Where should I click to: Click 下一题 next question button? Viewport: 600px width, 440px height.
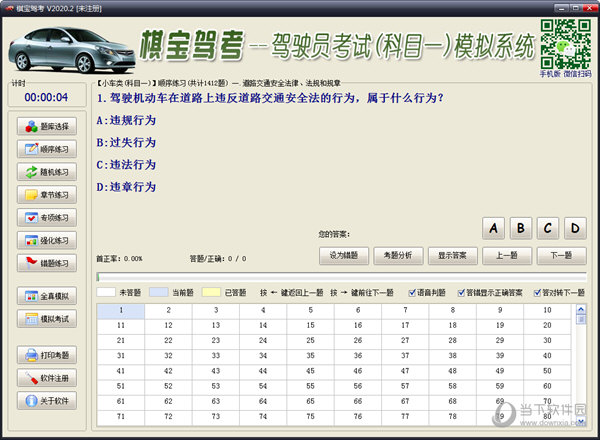[560, 255]
